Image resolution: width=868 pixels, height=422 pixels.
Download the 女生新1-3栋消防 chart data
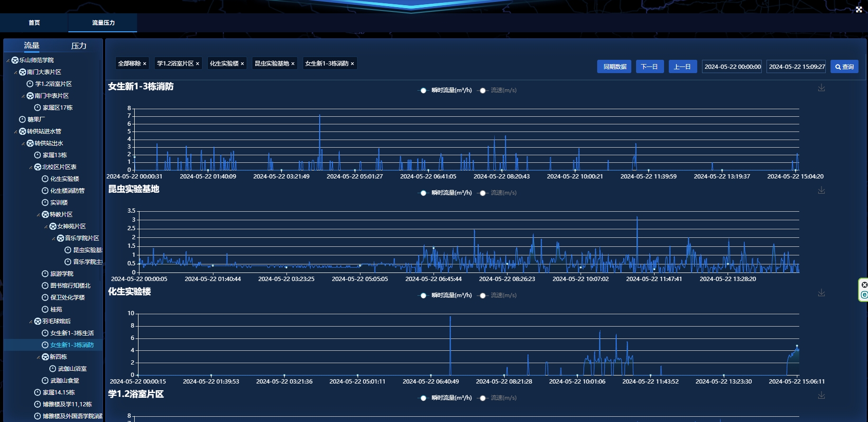[x=822, y=88]
